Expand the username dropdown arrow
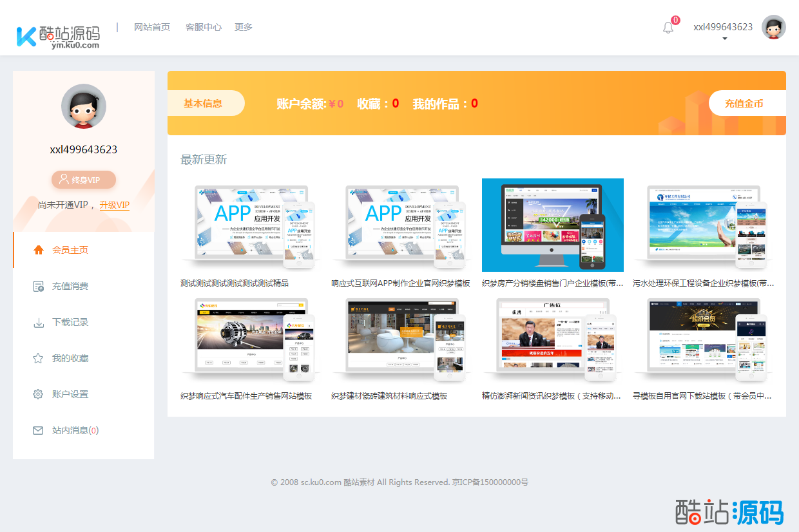This screenshot has height=532, width=799. pos(724,39)
